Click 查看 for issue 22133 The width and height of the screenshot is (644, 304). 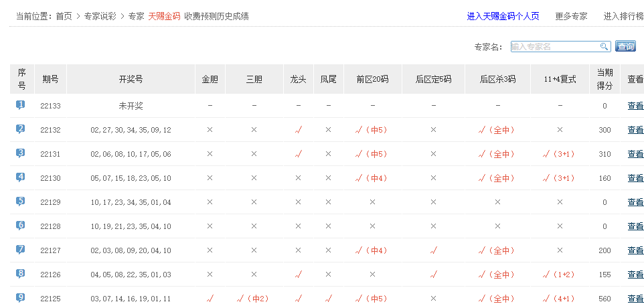coord(635,106)
